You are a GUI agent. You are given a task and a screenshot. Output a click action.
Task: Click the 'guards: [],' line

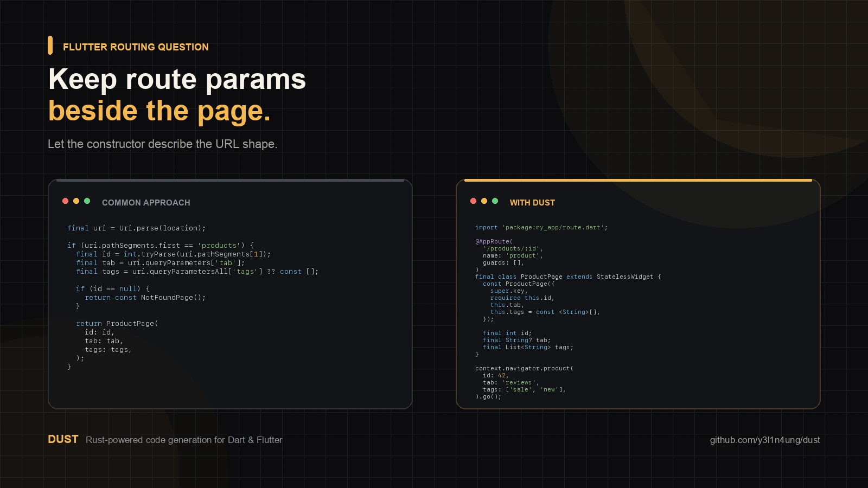503,263
